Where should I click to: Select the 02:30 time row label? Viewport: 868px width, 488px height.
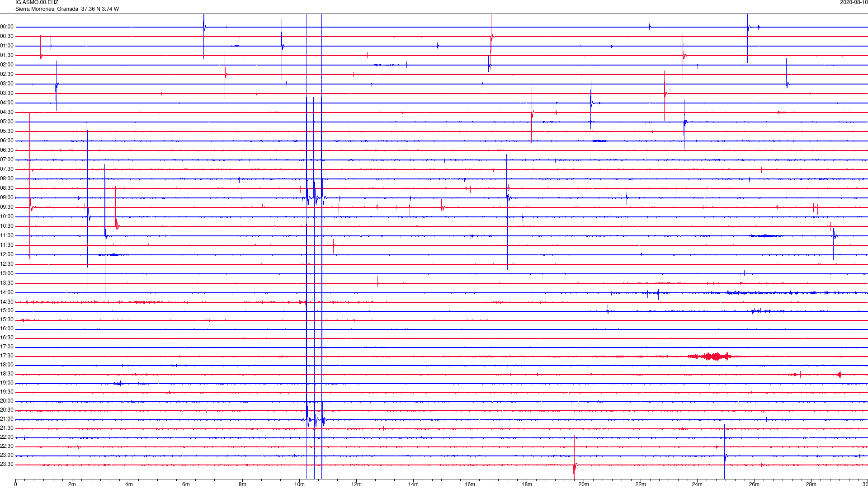(x=7, y=75)
